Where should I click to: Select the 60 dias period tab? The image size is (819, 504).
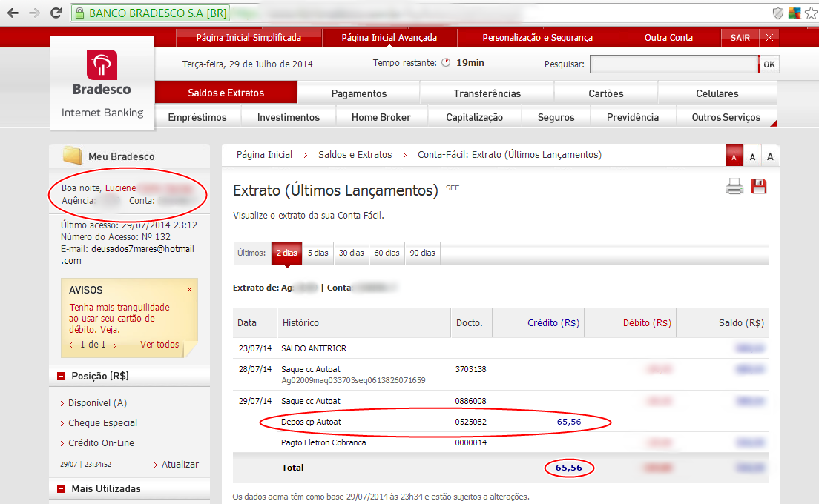coord(387,253)
